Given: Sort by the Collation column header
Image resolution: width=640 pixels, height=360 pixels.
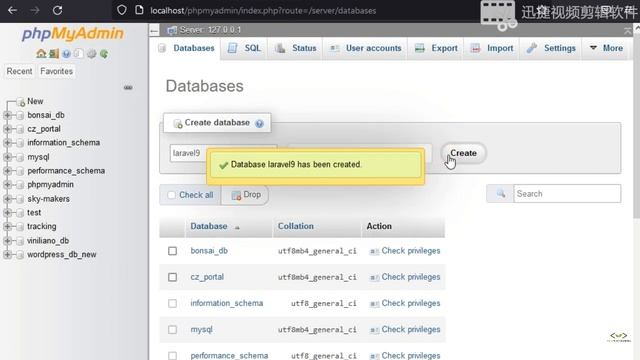Looking at the screenshot, I should pos(296,226).
